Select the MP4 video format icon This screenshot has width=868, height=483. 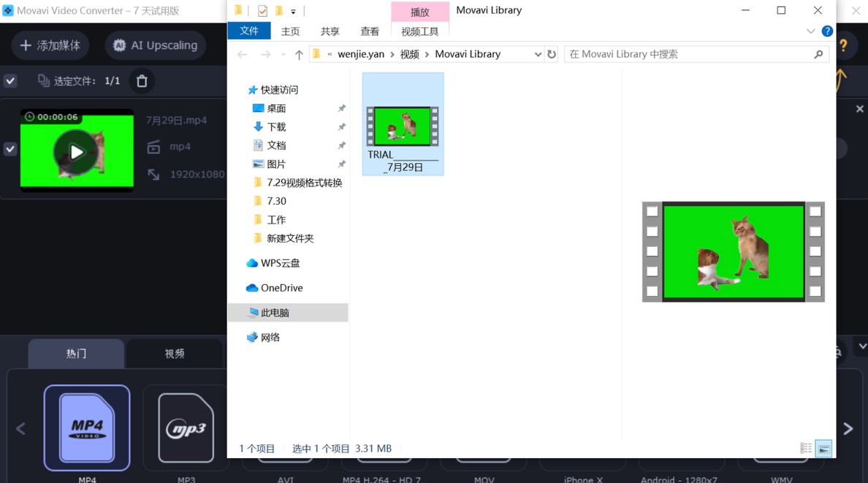point(87,427)
